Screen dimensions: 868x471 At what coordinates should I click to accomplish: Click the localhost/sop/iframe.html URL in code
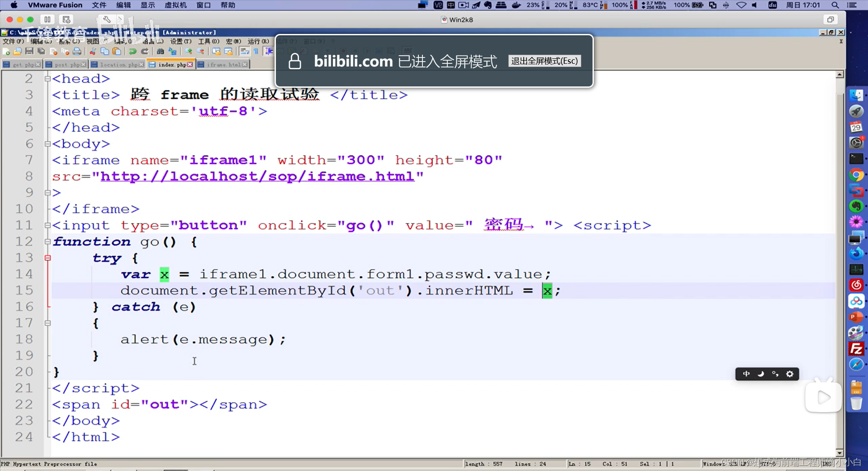click(257, 176)
